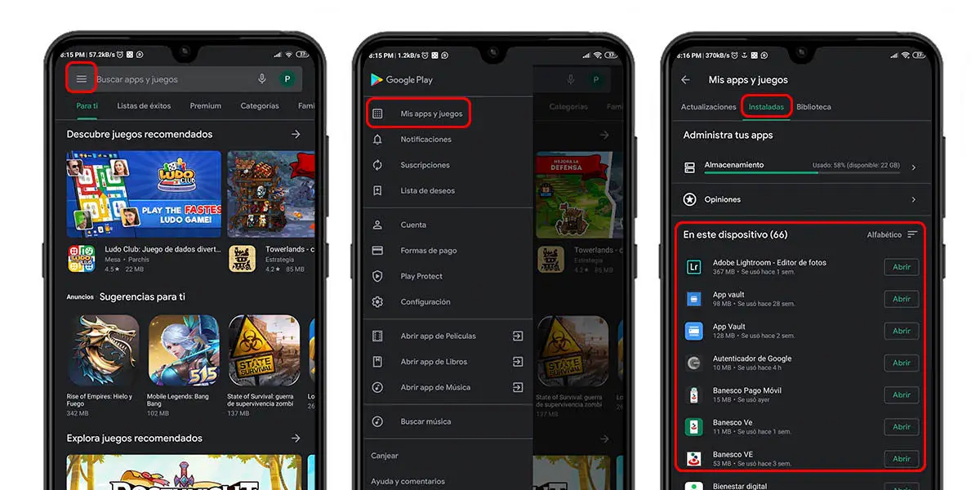Screen dimensions: 980x490
Task: Select the Instaladas tab
Action: pyautogui.click(x=766, y=107)
